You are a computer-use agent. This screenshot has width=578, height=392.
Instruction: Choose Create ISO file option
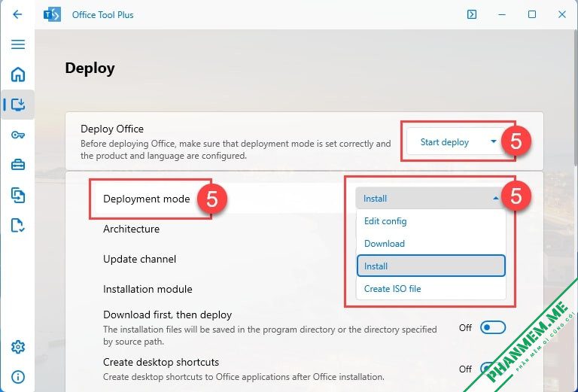(x=430, y=288)
